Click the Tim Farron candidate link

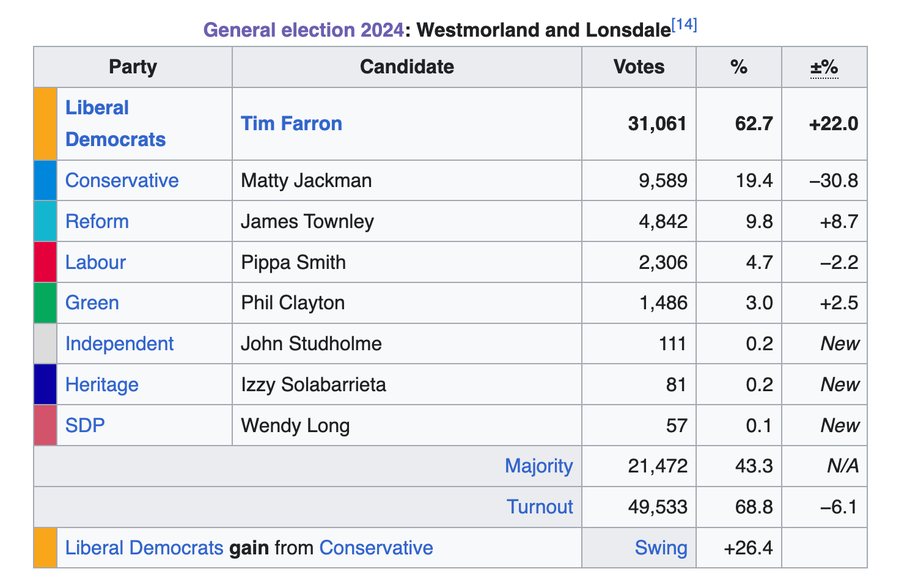292,123
